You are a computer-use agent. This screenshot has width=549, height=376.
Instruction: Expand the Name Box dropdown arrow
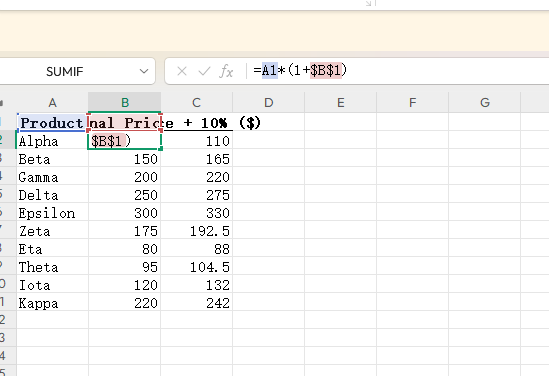[x=144, y=71]
